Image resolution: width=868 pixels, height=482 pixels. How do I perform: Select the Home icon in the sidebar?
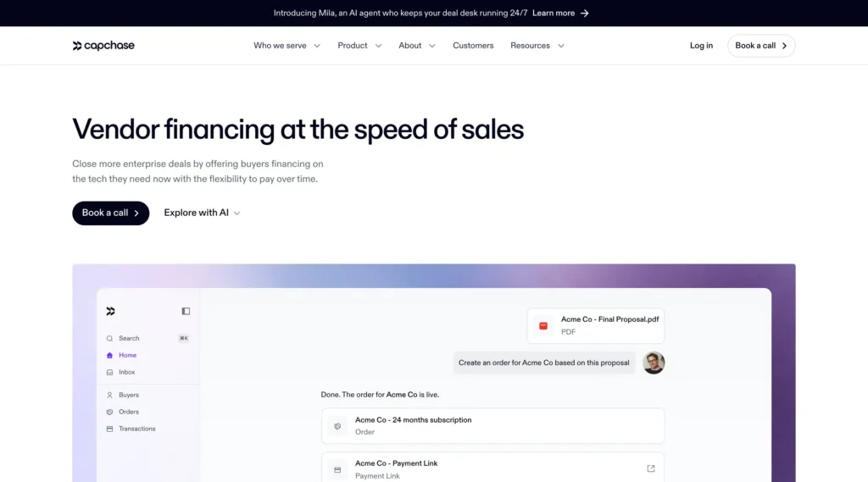tap(109, 355)
